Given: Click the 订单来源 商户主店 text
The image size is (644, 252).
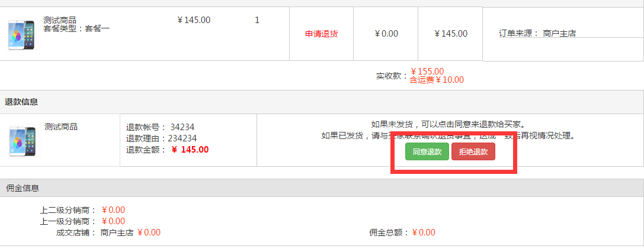Looking at the screenshot, I should coord(537,34).
